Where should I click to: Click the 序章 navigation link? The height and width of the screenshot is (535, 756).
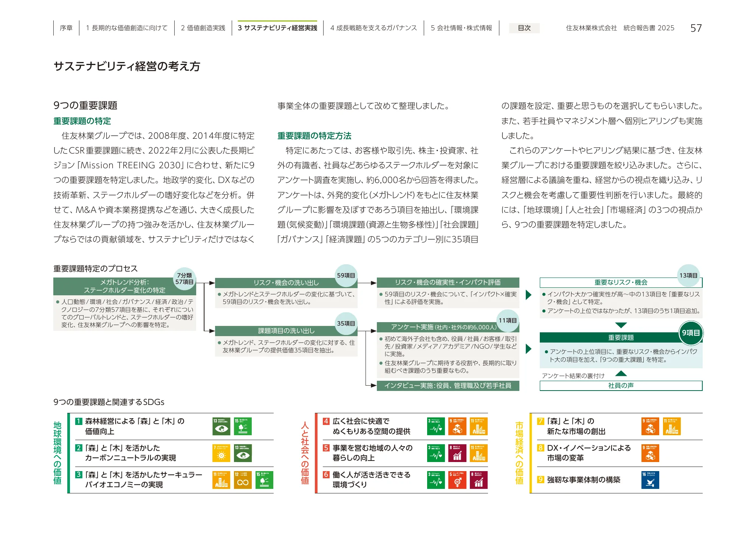66,28
